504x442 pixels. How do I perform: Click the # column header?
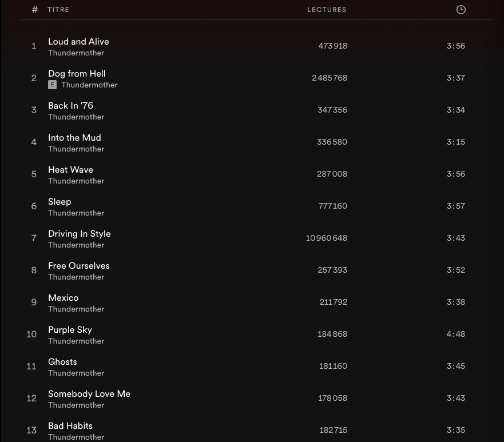[35, 10]
